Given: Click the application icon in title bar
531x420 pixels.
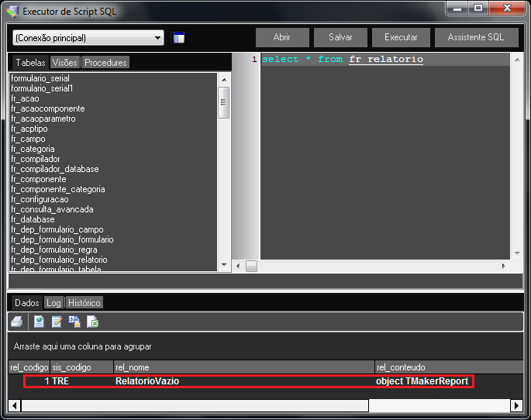Looking at the screenshot, I should pos(12,11).
